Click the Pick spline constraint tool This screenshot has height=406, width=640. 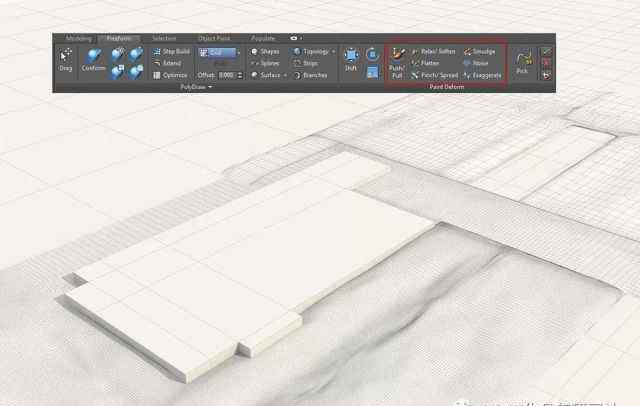(x=522, y=62)
